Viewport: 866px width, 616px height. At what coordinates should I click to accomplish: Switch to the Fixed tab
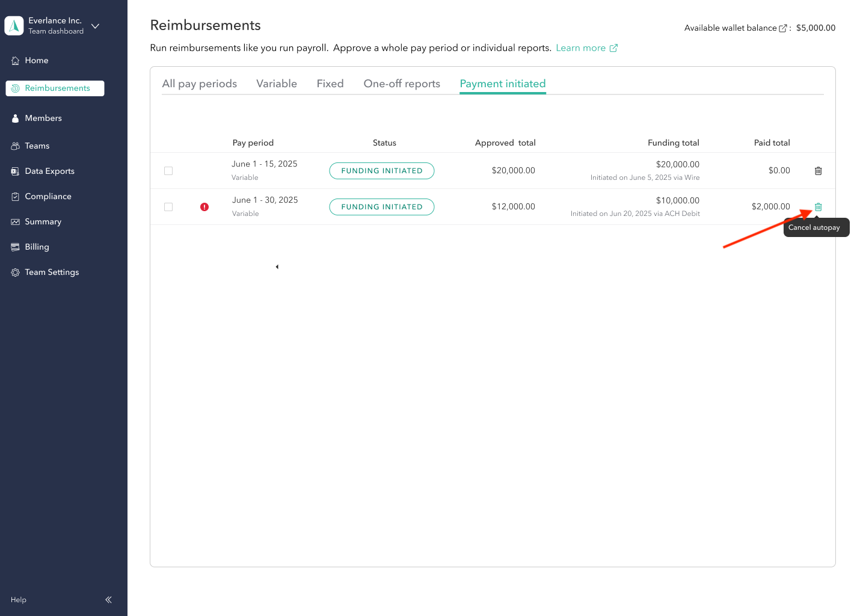(330, 83)
